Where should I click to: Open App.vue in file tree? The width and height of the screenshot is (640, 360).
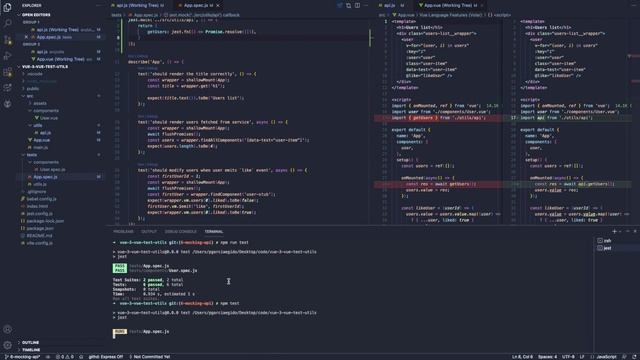[41, 140]
